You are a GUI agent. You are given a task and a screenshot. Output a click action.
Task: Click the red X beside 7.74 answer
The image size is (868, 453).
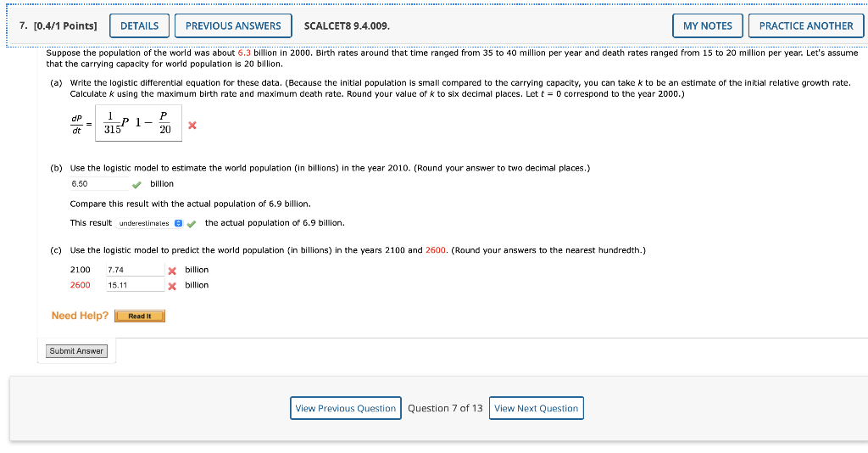point(172,271)
